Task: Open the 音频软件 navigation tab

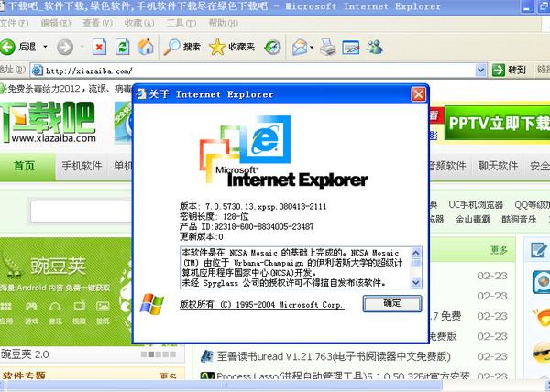Action: point(447,166)
